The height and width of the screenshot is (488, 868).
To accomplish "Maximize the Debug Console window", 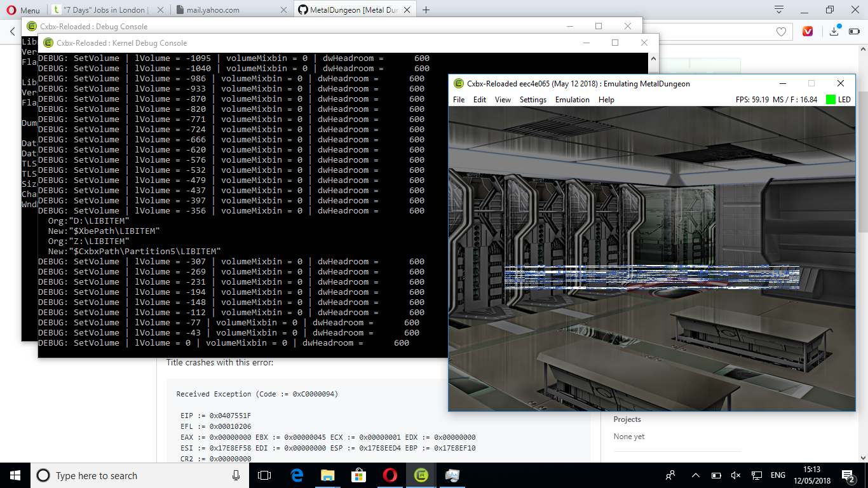I will [599, 26].
